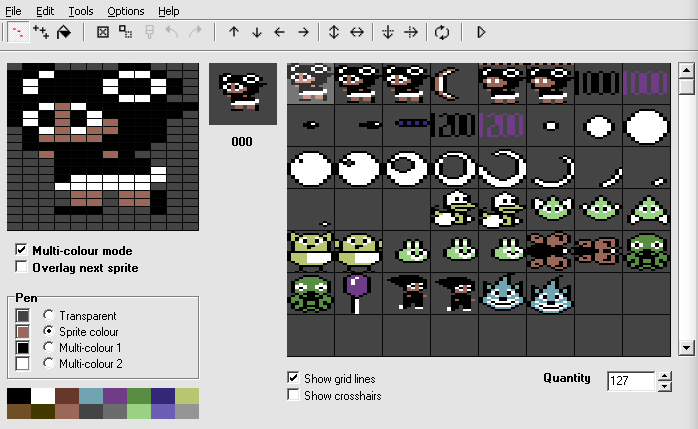Open the Options menu

pos(126,11)
